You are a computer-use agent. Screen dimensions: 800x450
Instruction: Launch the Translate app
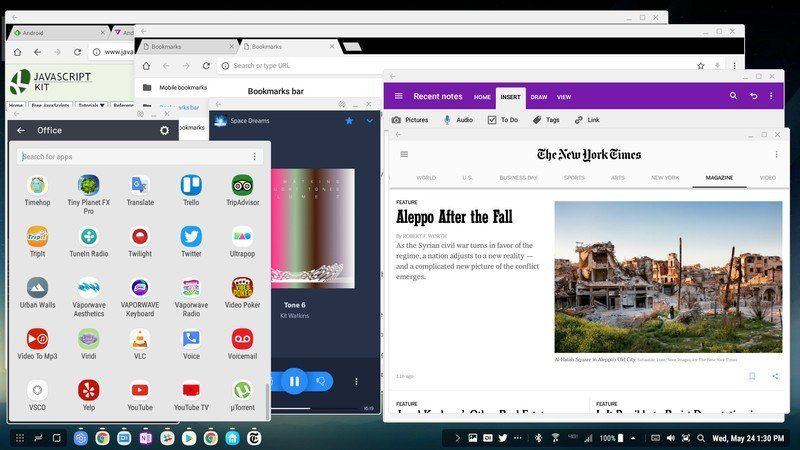click(x=140, y=186)
